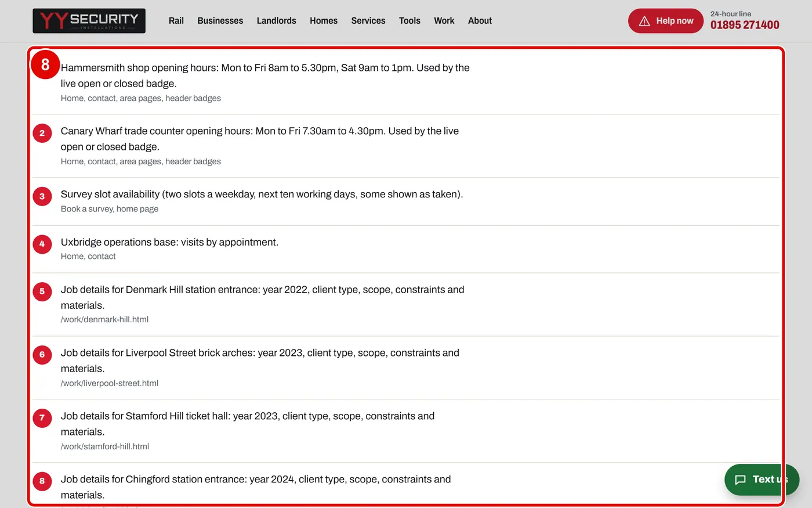Click the warning triangle icon in Help now
This screenshot has width=812, height=508.
[644, 21]
